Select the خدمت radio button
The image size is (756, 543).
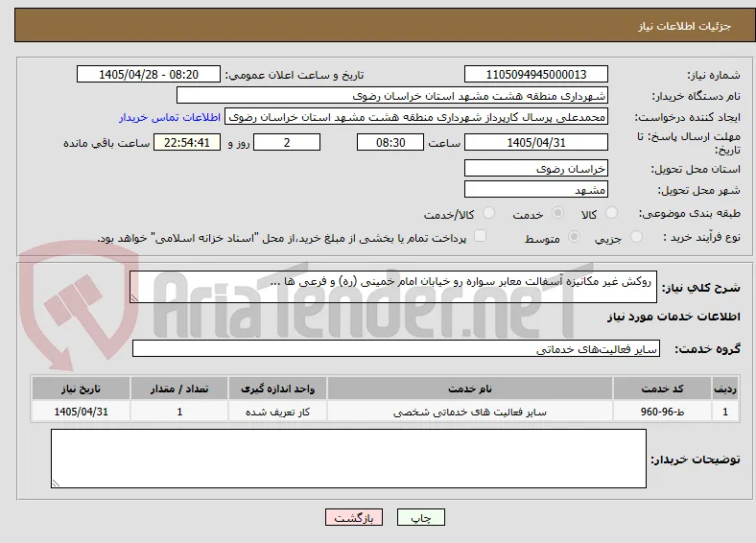click(557, 213)
